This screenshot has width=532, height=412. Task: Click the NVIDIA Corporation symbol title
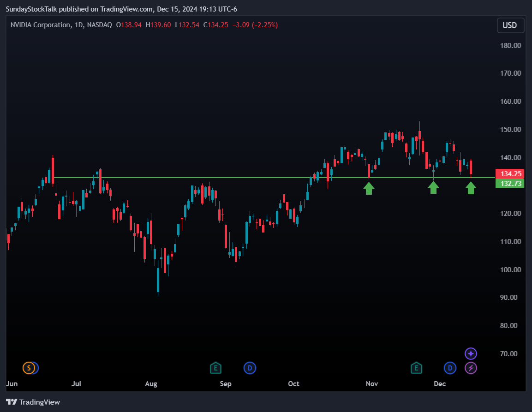pos(41,25)
